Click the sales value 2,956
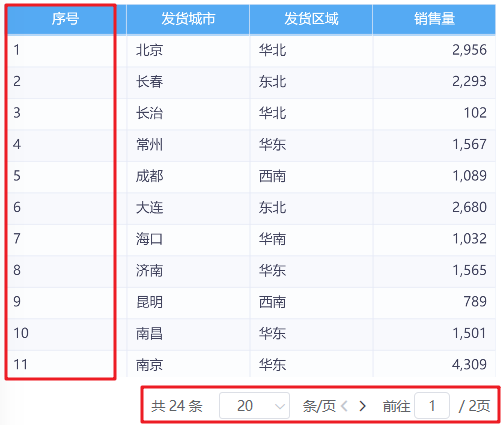The width and height of the screenshot is (503, 425). [x=469, y=50]
